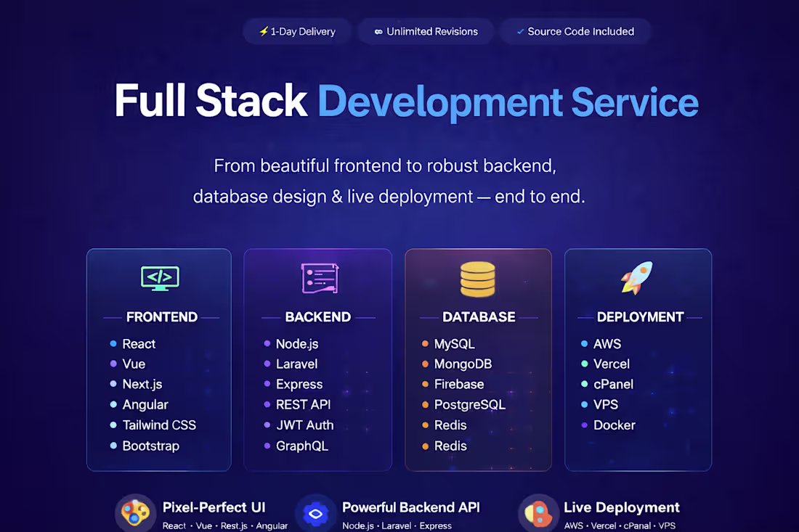This screenshot has height=532, width=799.
Task: Click the Backend server list icon
Action: (x=320, y=279)
